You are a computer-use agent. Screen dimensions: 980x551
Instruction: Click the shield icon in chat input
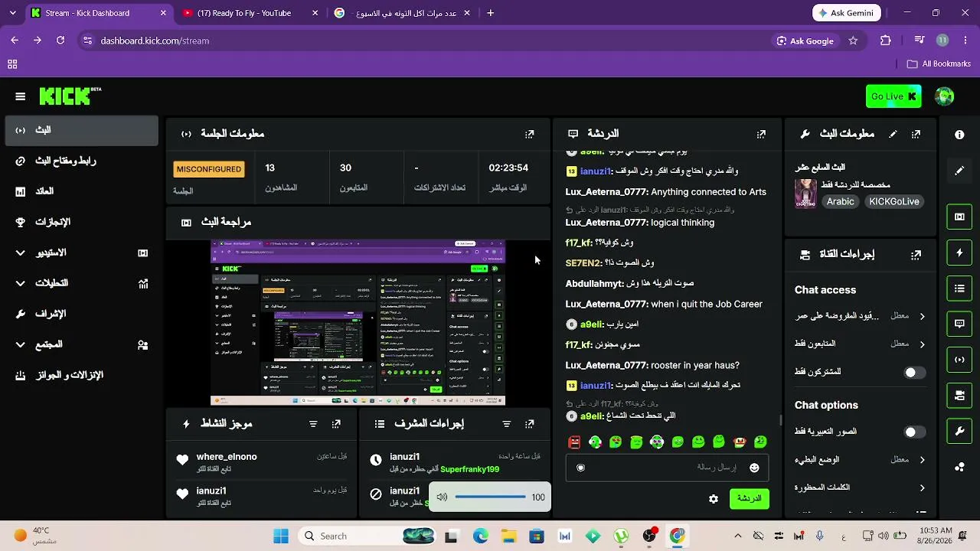(580, 468)
